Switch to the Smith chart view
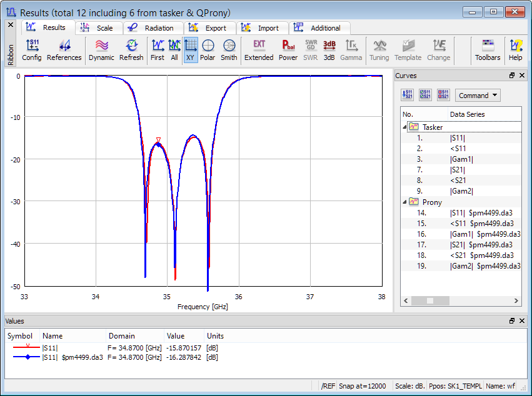 229,50
